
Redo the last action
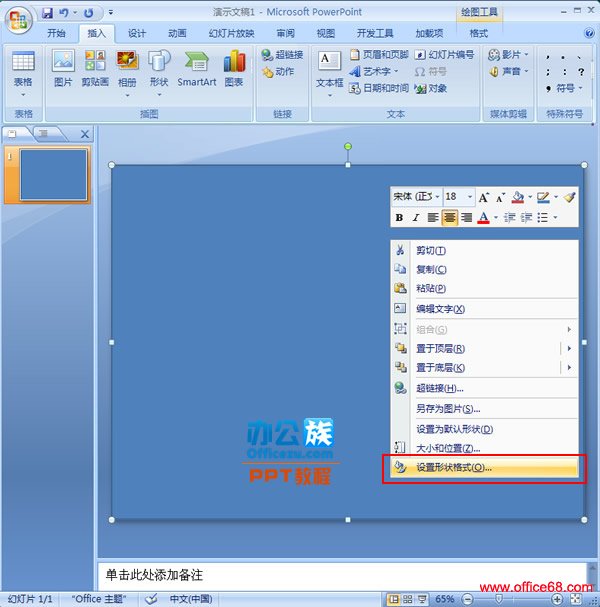point(89,13)
